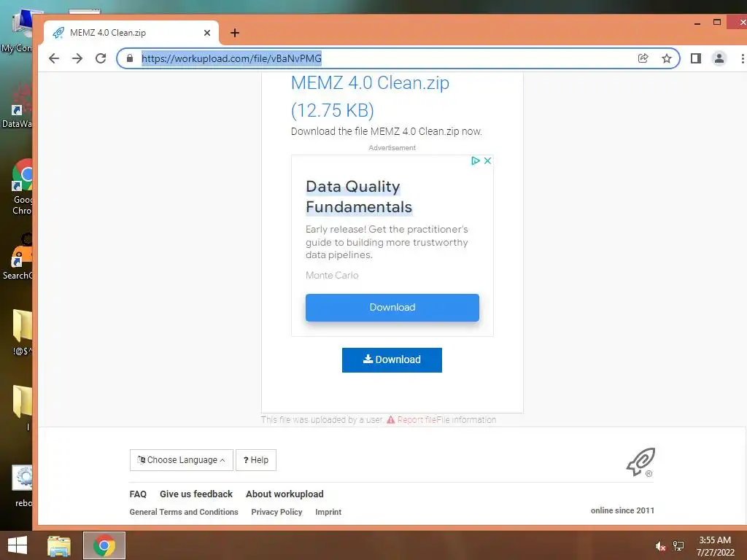The height and width of the screenshot is (560, 747).
Task: Open a new tab with plus icon
Action: [x=235, y=33]
